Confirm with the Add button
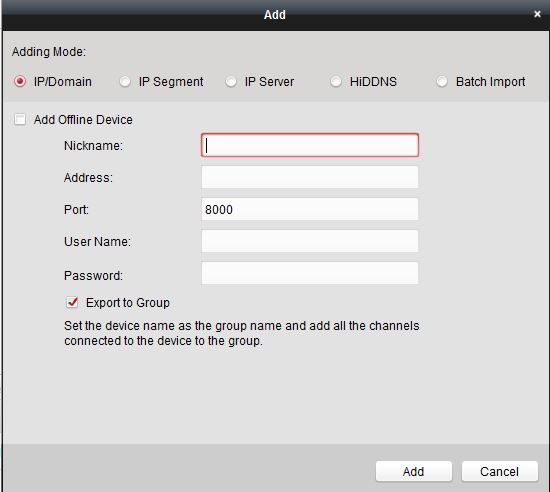This screenshot has height=492, width=550. click(x=414, y=471)
